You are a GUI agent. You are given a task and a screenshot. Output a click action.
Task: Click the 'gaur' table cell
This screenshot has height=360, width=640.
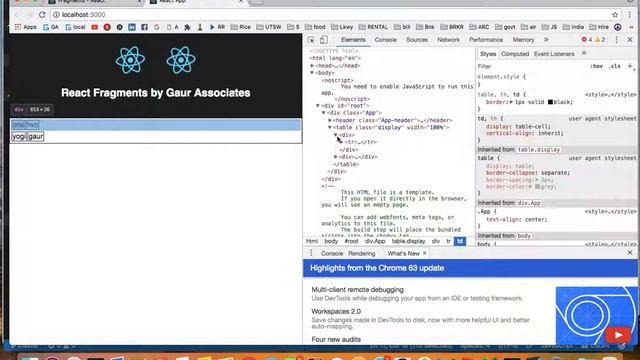pyautogui.click(x=36, y=136)
